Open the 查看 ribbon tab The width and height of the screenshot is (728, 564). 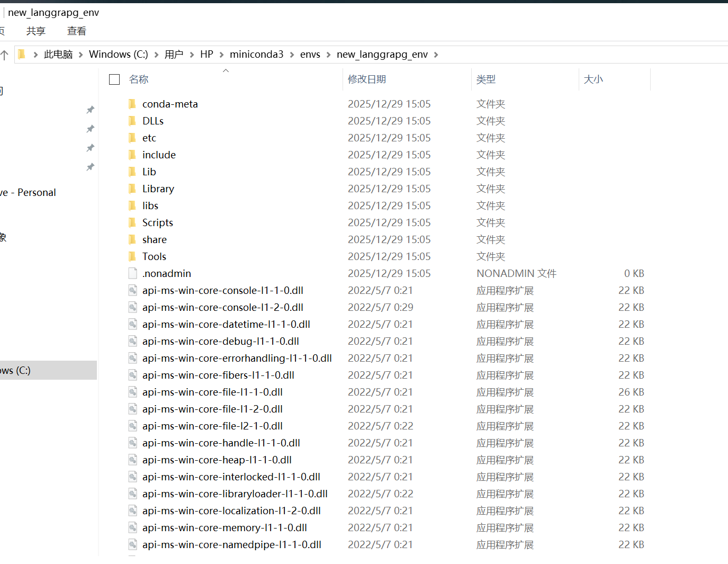77,31
